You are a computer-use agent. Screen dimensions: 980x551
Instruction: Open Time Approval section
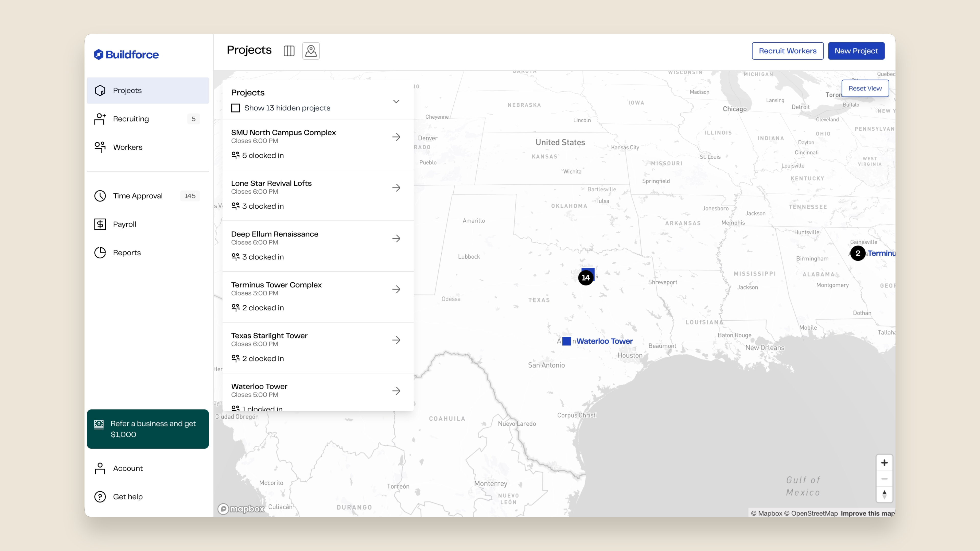pos(148,196)
